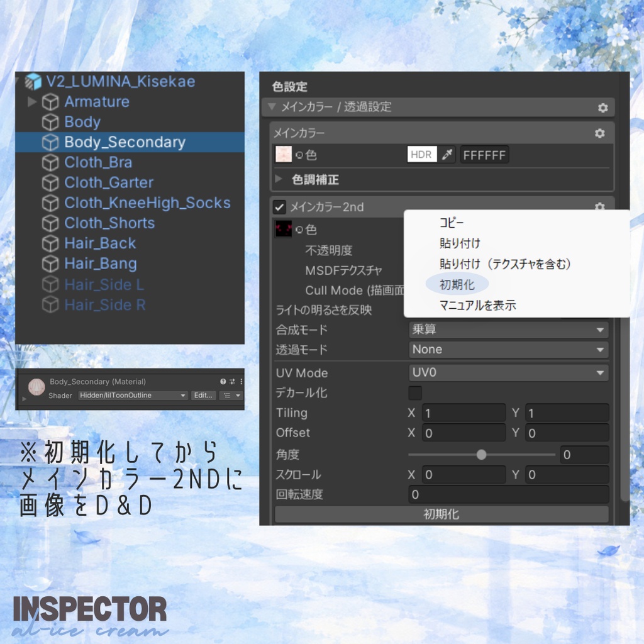Screen dimensions: 644x644
Task: Click the Hair_Side L cube icon
Action: (50, 284)
